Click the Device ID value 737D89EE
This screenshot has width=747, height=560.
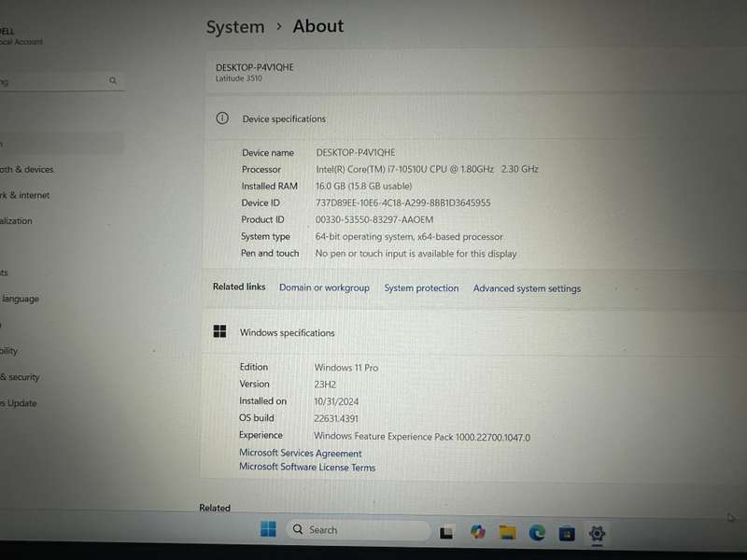tap(402, 203)
